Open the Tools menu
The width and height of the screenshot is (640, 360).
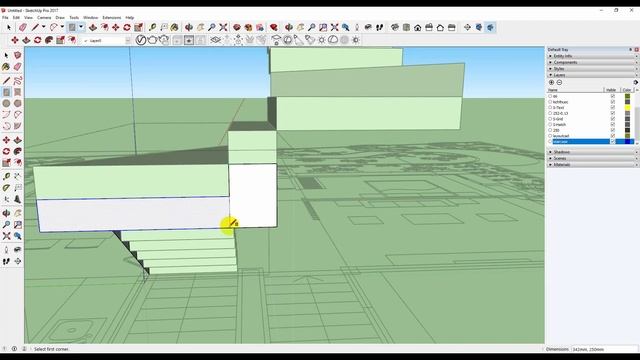click(74, 18)
